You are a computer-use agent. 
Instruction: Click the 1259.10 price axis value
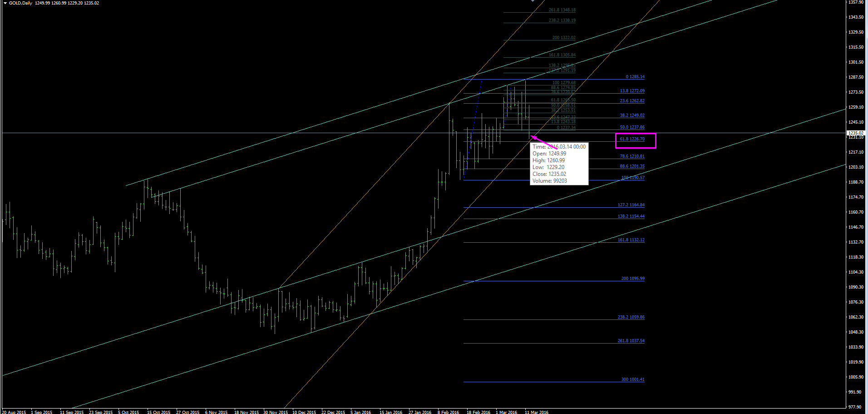[856, 107]
